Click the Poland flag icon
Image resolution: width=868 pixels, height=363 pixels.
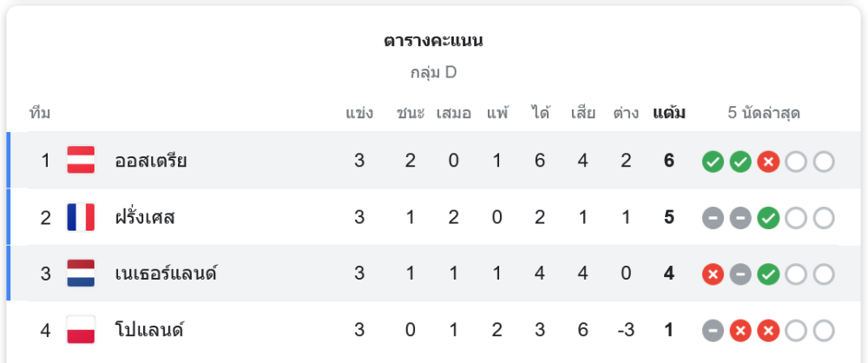81,330
